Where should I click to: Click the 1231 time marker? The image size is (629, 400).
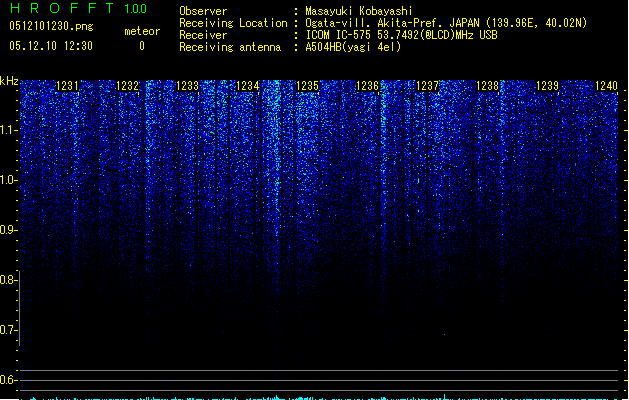[x=67, y=86]
